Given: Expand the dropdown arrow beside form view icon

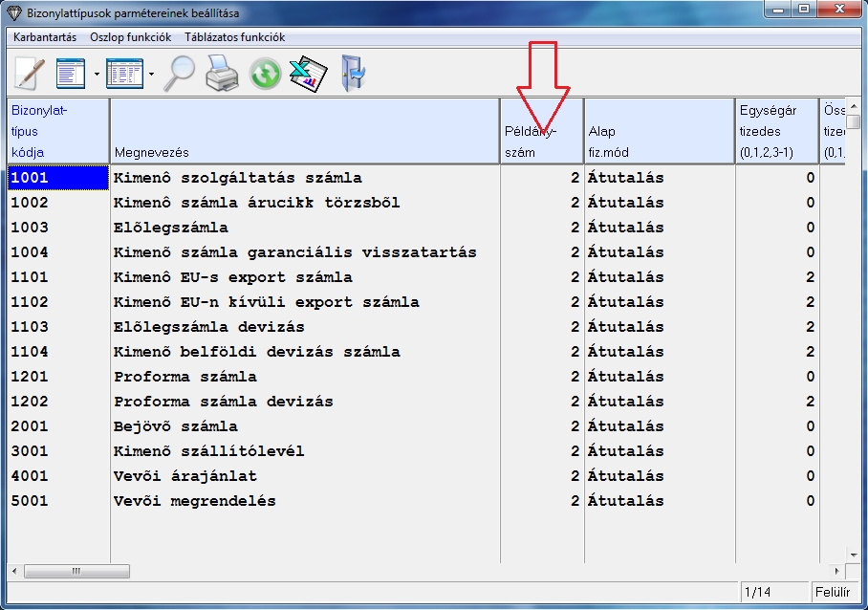Looking at the screenshot, I should point(97,74).
